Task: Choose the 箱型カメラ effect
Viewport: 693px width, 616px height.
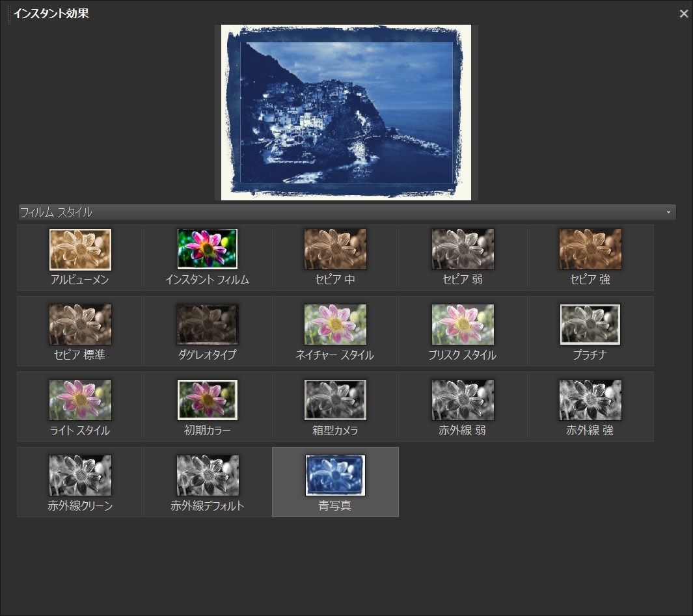Action: click(x=335, y=407)
